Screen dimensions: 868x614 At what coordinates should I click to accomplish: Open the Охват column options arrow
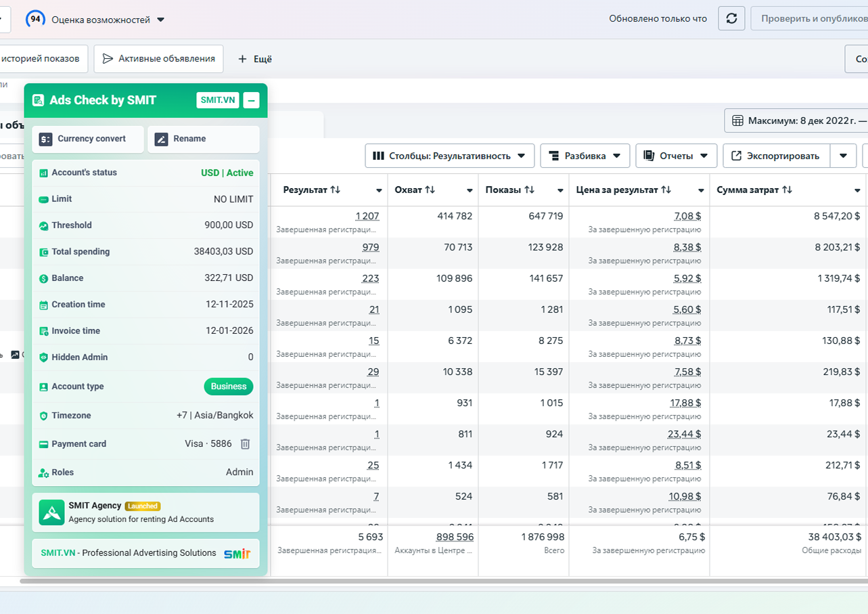(x=470, y=191)
